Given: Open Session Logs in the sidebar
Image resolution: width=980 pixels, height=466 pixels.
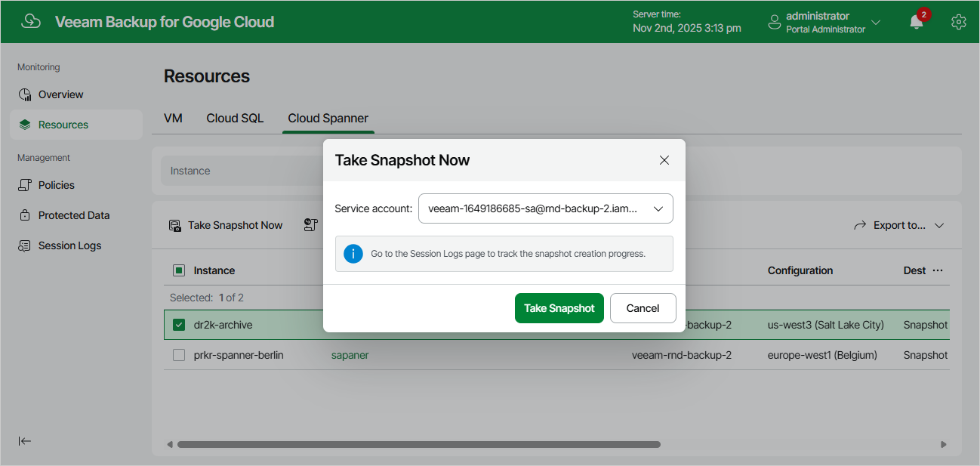Looking at the screenshot, I should pyautogui.click(x=76, y=245).
